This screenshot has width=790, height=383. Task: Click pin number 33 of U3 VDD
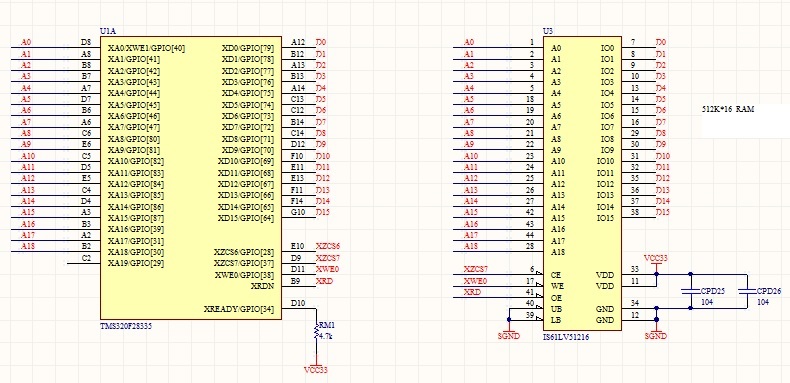[634, 269]
